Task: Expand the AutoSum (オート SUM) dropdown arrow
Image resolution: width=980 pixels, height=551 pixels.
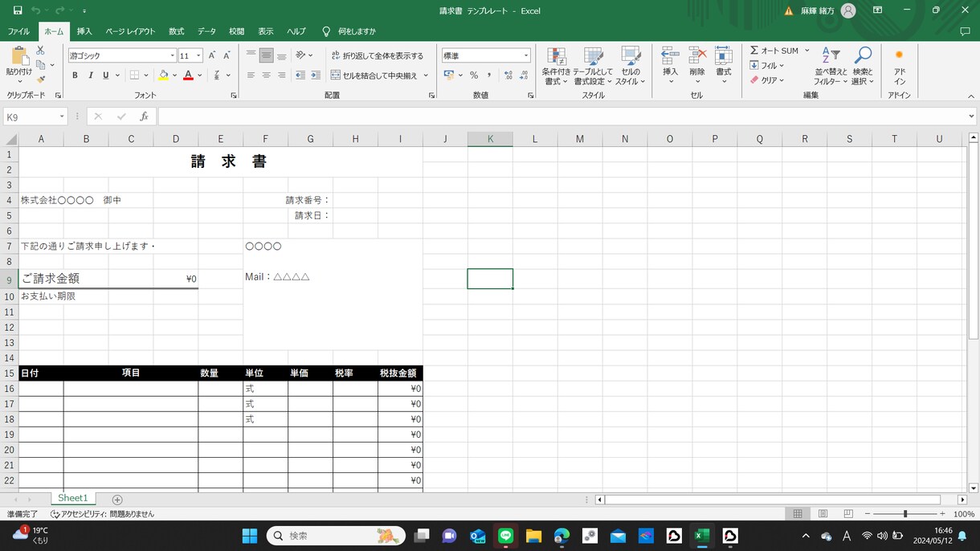Action: click(x=806, y=50)
